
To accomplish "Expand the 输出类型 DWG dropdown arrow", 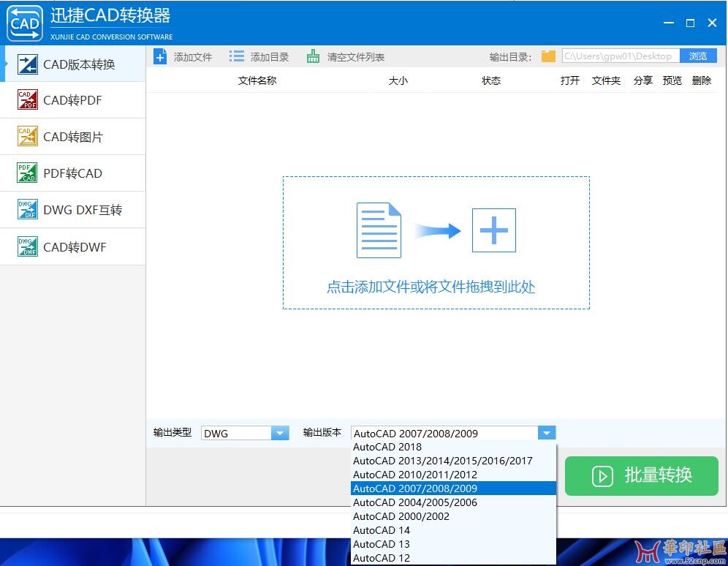I will coord(280,433).
